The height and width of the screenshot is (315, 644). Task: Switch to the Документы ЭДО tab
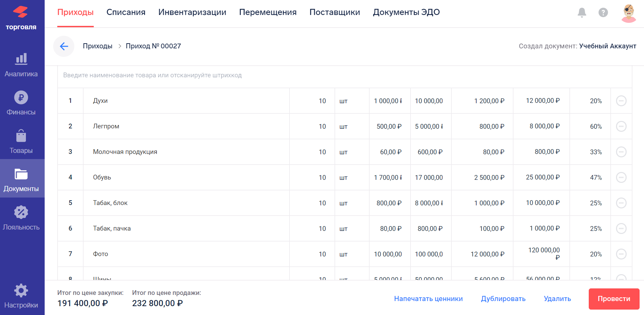click(406, 12)
